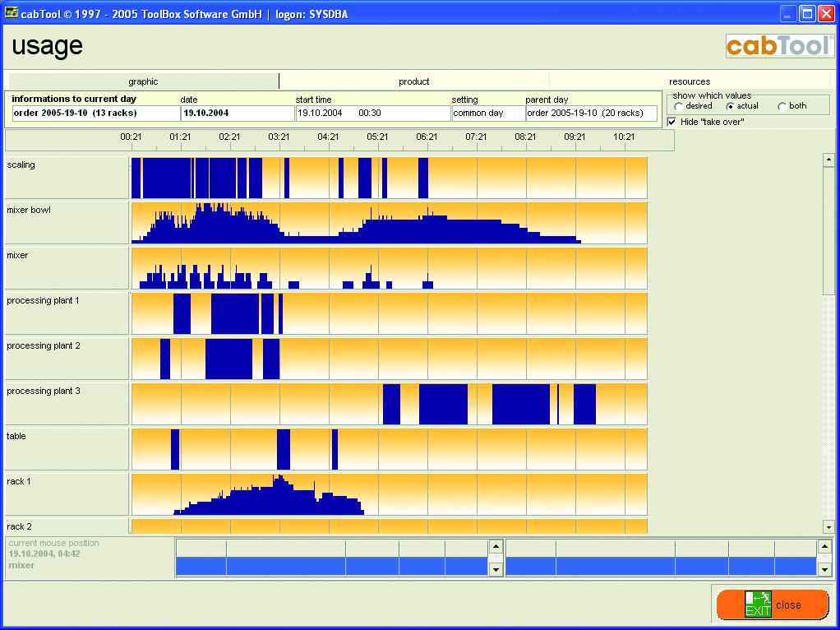Click the order 2005-19-10 (13 racks) field

point(96,113)
